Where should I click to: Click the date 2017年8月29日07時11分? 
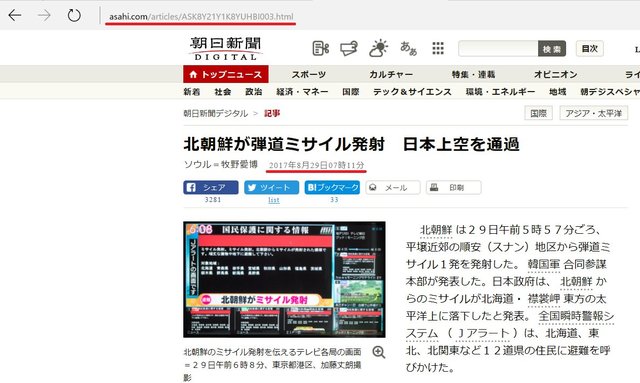316,165
